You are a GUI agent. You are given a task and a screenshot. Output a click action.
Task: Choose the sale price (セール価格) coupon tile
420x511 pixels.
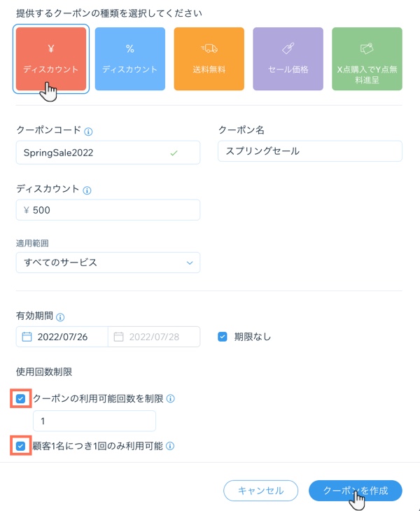(288, 59)
